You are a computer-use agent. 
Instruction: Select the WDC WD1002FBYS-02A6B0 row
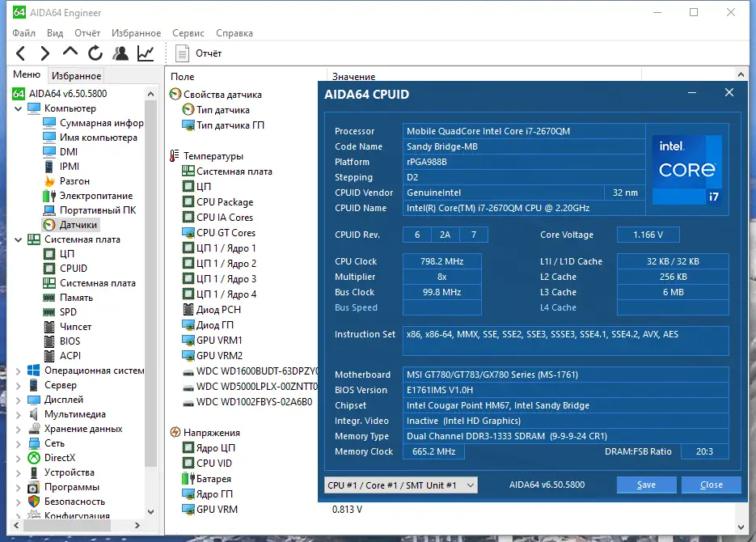coord(254,402)
